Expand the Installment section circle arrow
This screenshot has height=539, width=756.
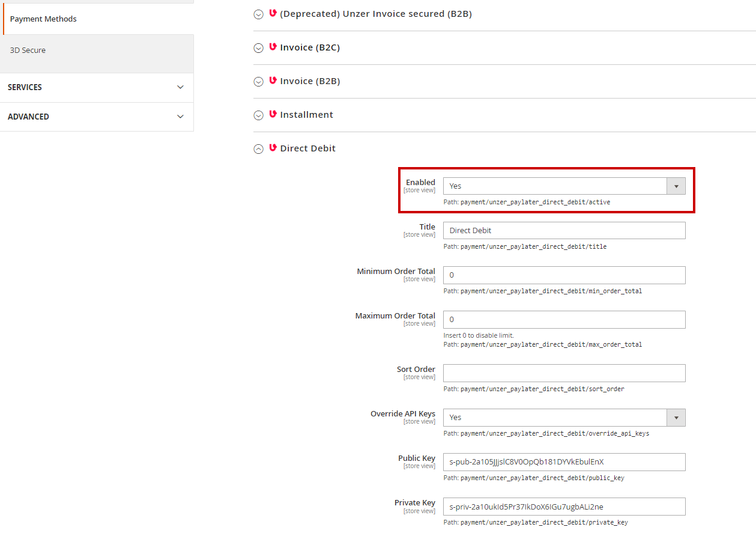pyautogui.click(x=258, y=115)
